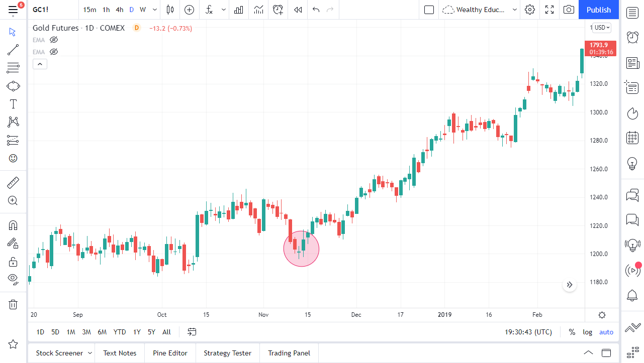The height and width of the screenshot is (363, 644).
Task: Open the timezone menu showing UTC
Action: pos(528,332)
